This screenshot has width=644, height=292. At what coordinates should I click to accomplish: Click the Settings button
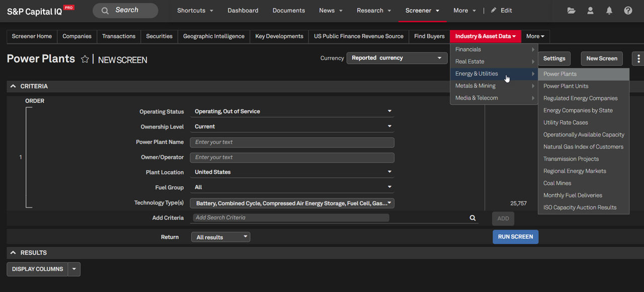pos(554,58)
